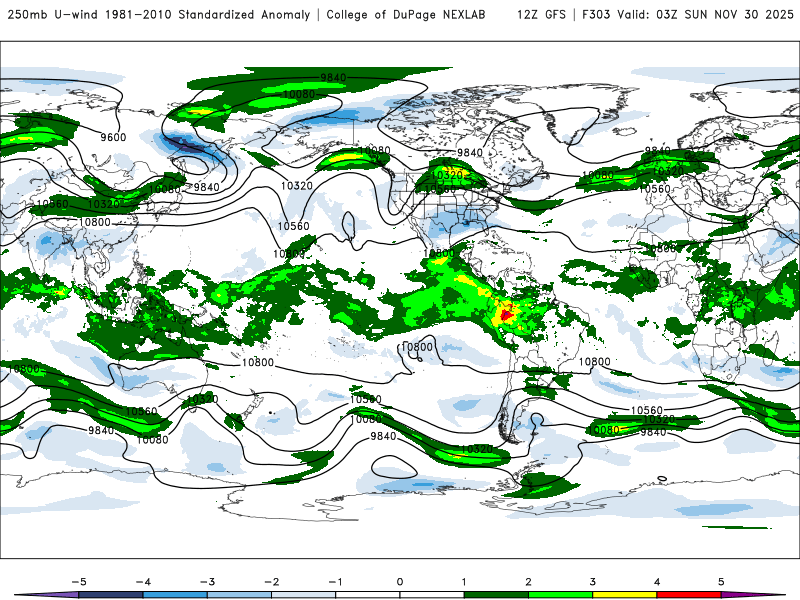The image size is (800, 600).
Task: Select the yellow 3 to 4 color swatch
Action: tap(625, 595)
